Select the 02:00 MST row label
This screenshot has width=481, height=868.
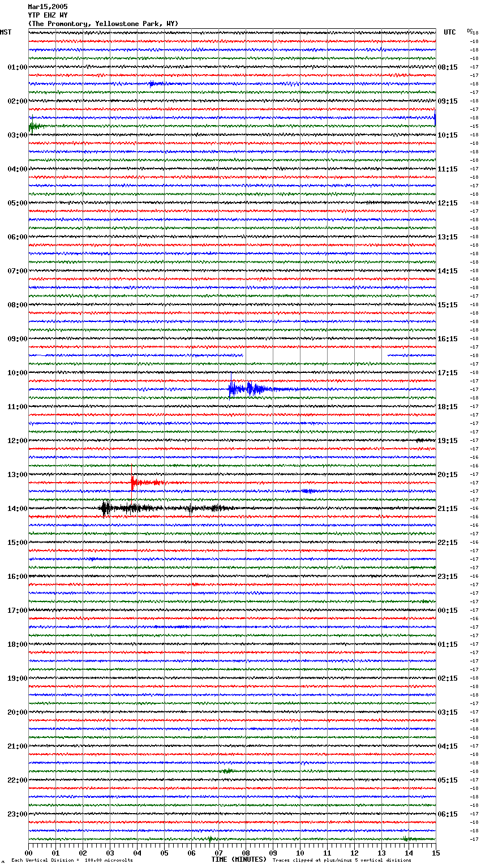click(x=18, y=101)
